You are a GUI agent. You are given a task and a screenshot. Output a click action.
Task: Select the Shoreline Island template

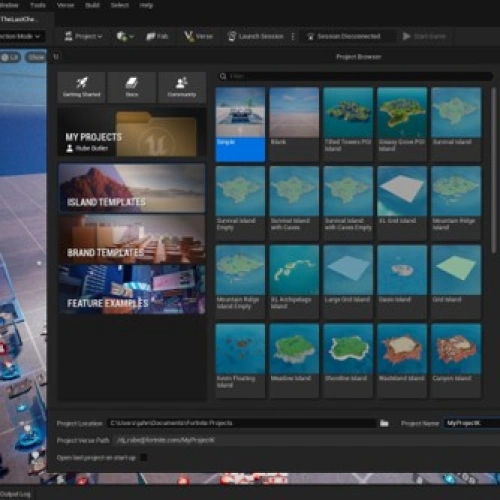pyautogui.click(x=348, y=360)
